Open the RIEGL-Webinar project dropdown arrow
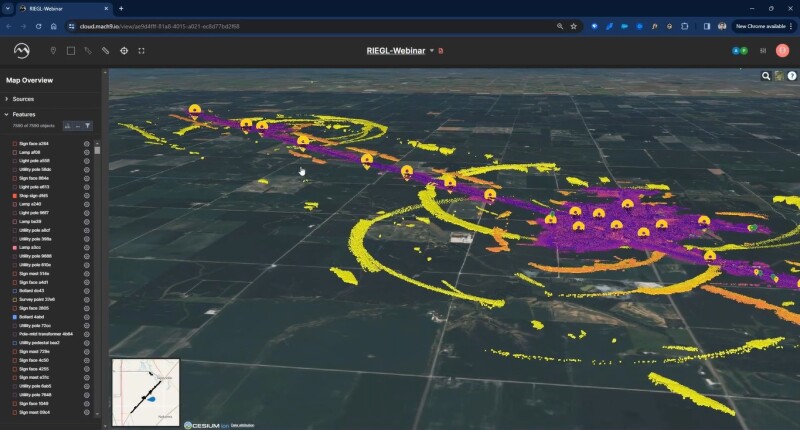This screenshot has width=800, height=430. pos(432,50)
